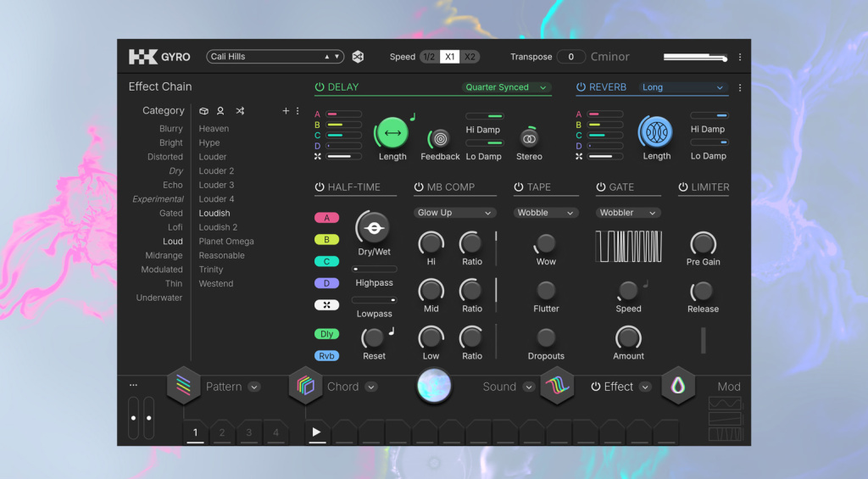Click the Rvb button in Half-Time
Viewport: 868px width, 479px height.
326,356
